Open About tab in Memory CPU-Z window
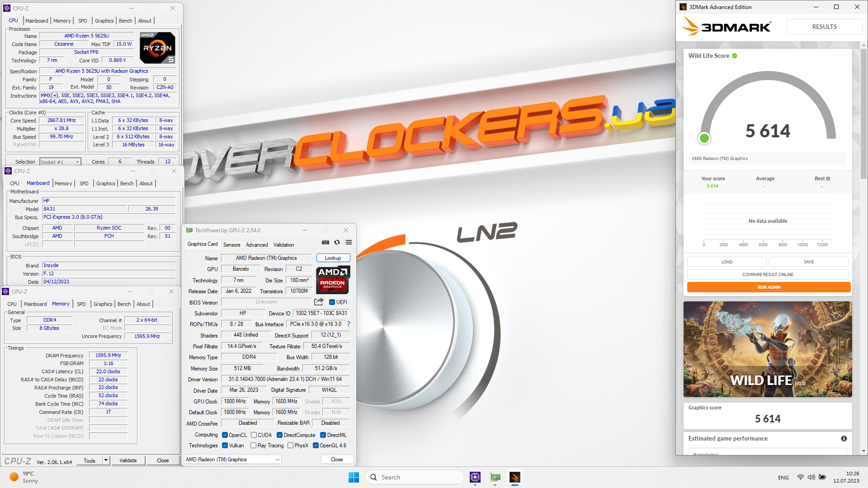The height and width of the screenshot is (488, 868). pyautogui.click(x=143, y=304)
